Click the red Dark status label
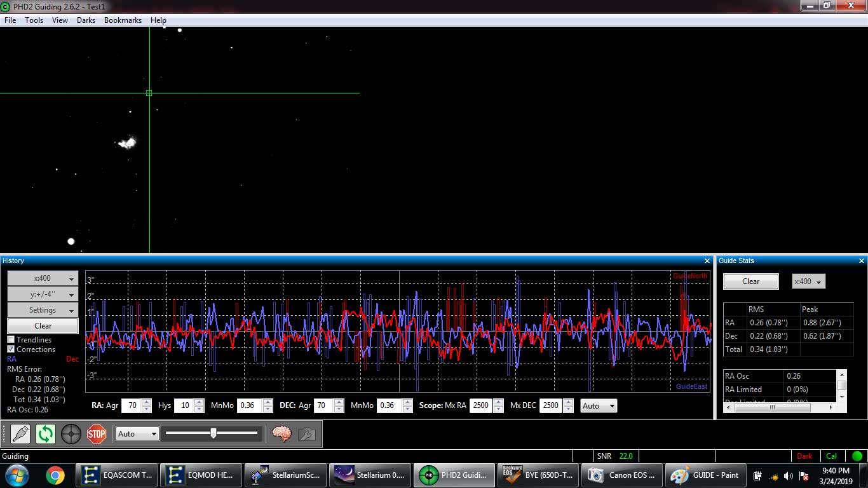 click(x=804, y=456)
